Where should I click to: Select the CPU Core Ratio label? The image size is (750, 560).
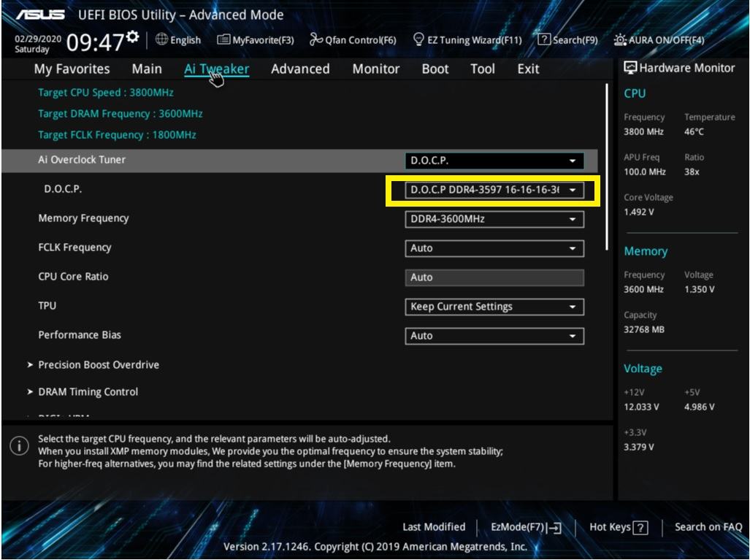tap(73, 277)
